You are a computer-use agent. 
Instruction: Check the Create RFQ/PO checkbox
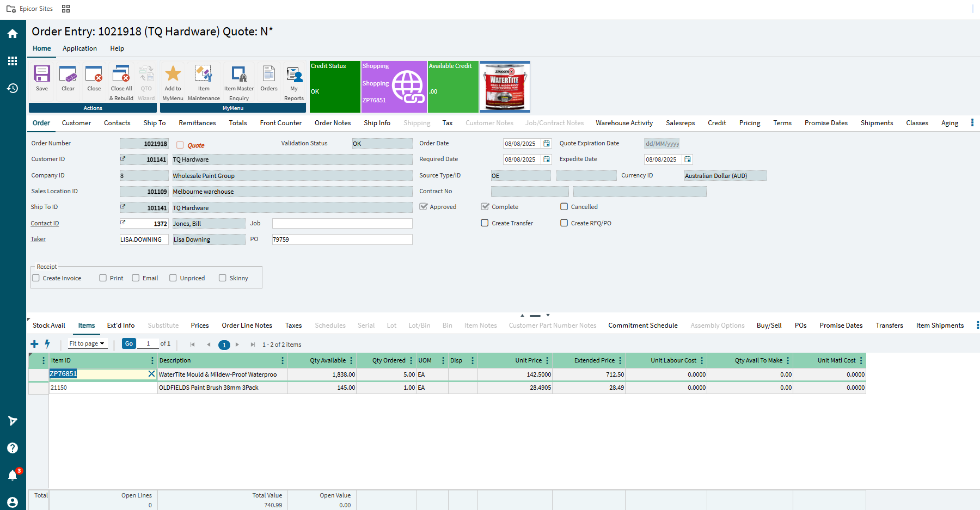pos(564,223)
